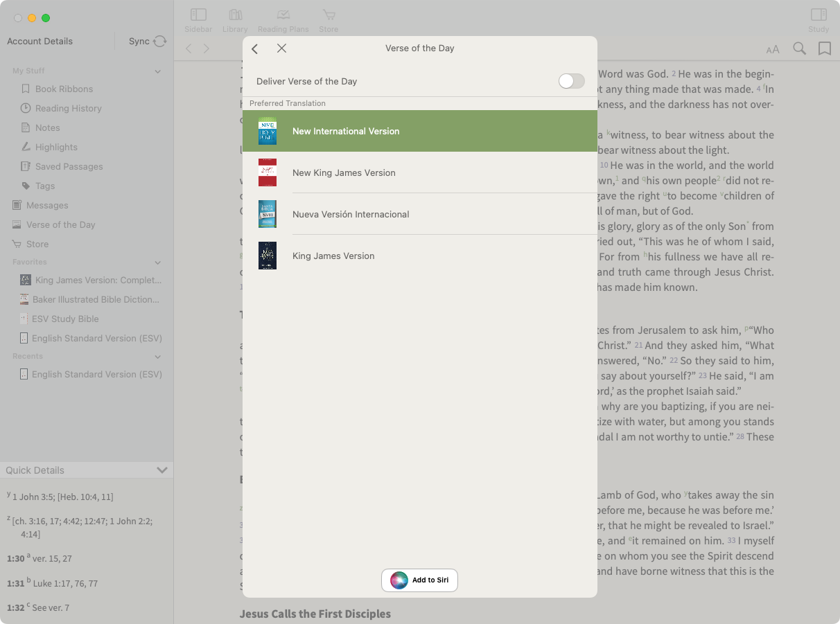Add a bookmark ribbon from the toolbar
The height and width of the screenshot is (624, 840).
(825, 48)
